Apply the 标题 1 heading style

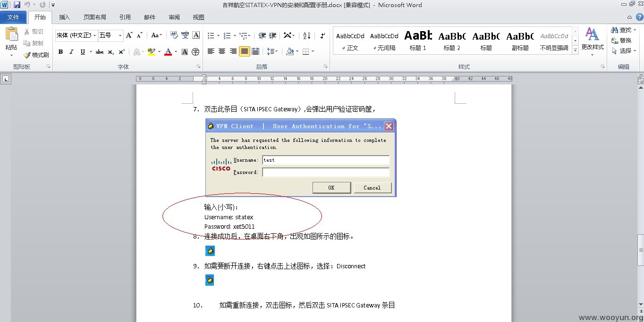coord(418,41)
